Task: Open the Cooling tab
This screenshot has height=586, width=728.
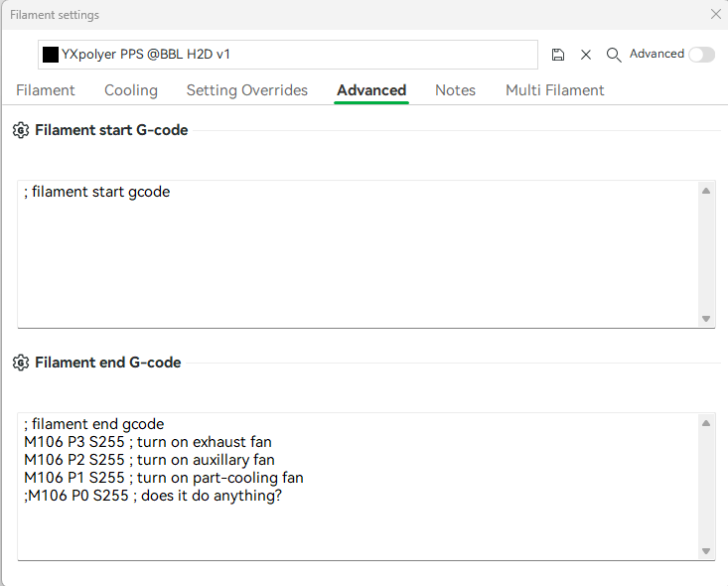Action: pos(131,90)
